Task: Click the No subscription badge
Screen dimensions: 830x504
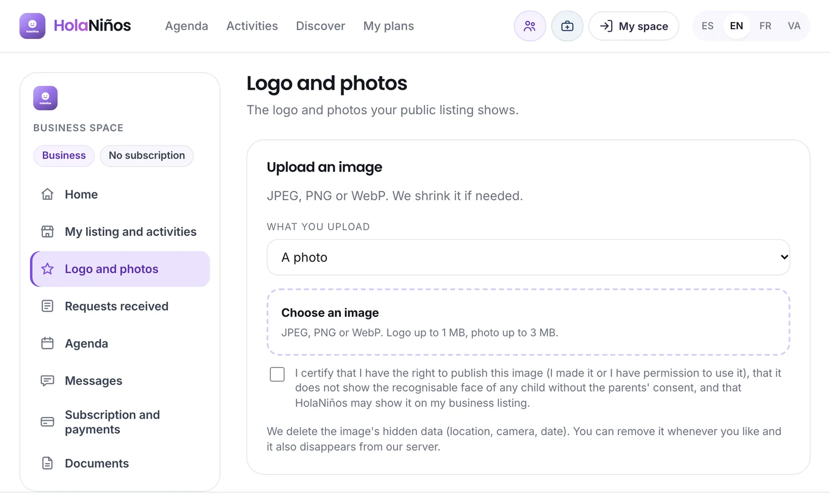Action: (x=147, y=156)
